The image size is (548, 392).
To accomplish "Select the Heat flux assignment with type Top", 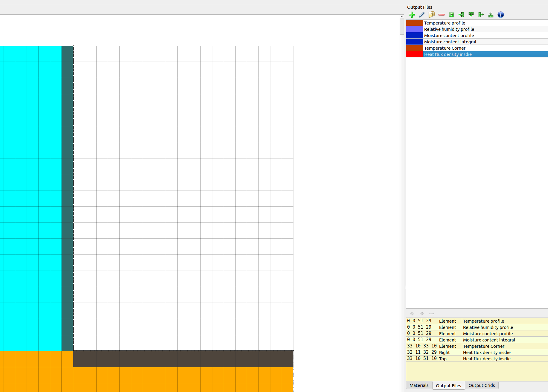I will click(477, 359).
